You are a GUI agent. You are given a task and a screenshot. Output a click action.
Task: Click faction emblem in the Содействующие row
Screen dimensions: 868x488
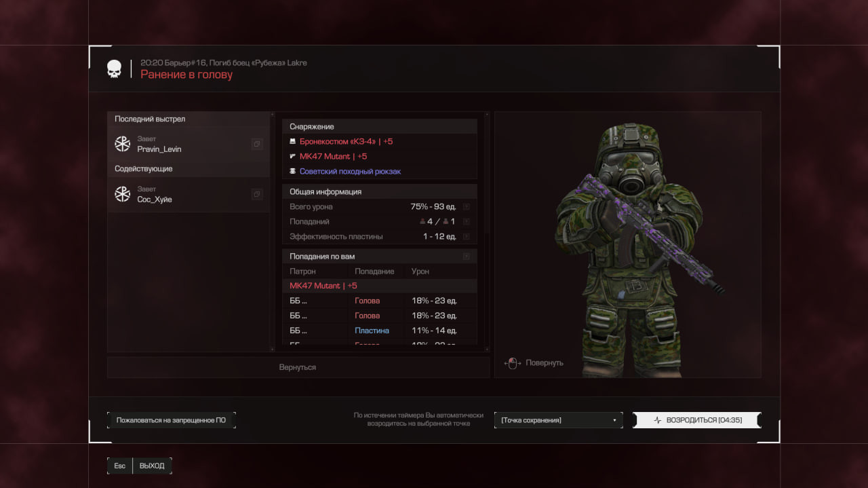[122, 194]
